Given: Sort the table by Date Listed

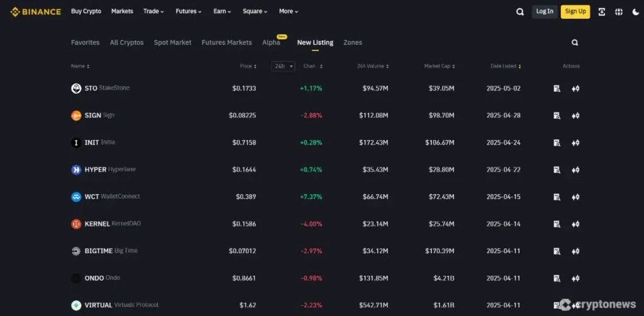Looking at the screenshot, I should (x=505, y=66).
